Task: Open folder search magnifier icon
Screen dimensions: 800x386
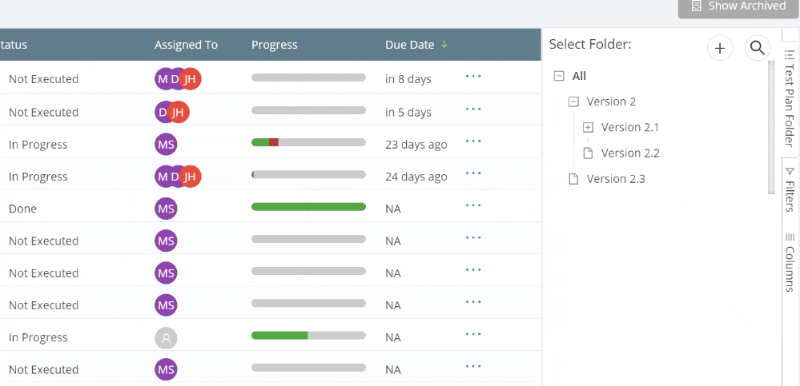Action: [758, 48]
